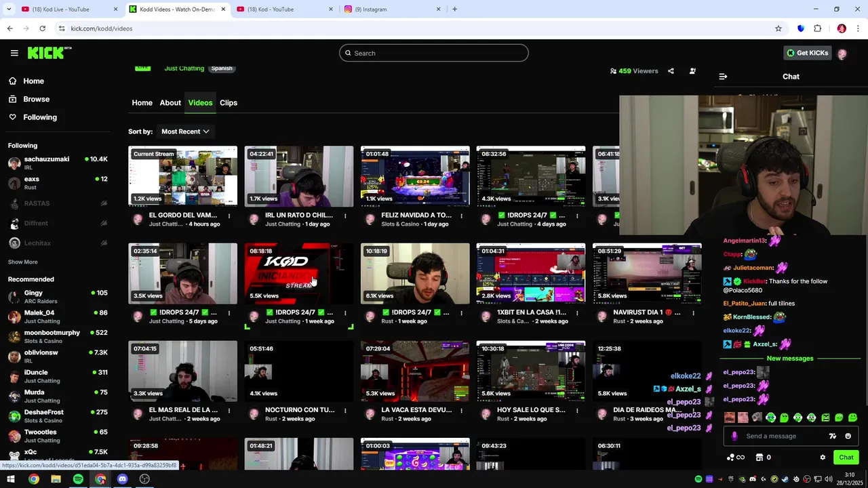868x488 pixels.
Task: Click the blue shield extension icon
Action: coord(801,28)
